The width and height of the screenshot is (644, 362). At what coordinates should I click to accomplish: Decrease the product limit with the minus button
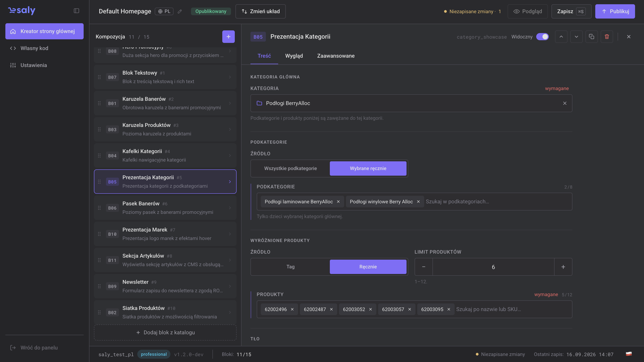424,267
